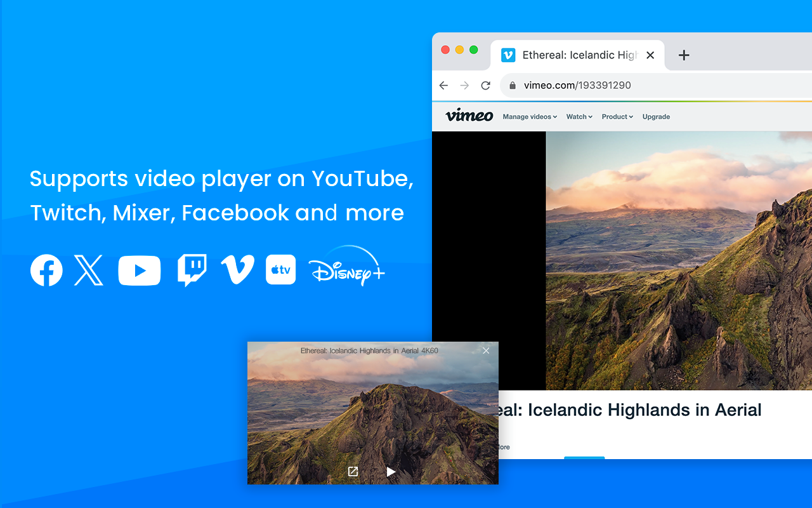Expand the Product dropdown menu
The image size is (812, 508).
[x=617, y=117]
